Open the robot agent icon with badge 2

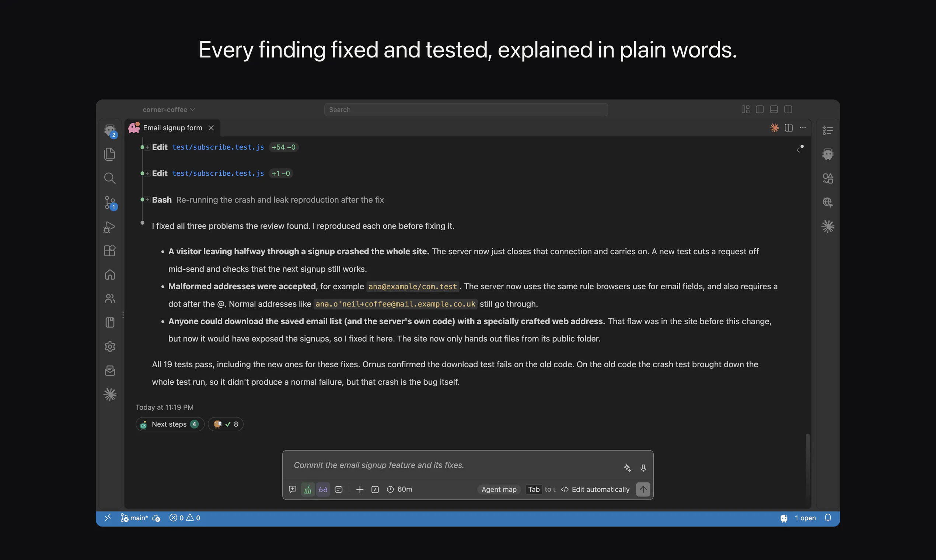tap(110, 131)
